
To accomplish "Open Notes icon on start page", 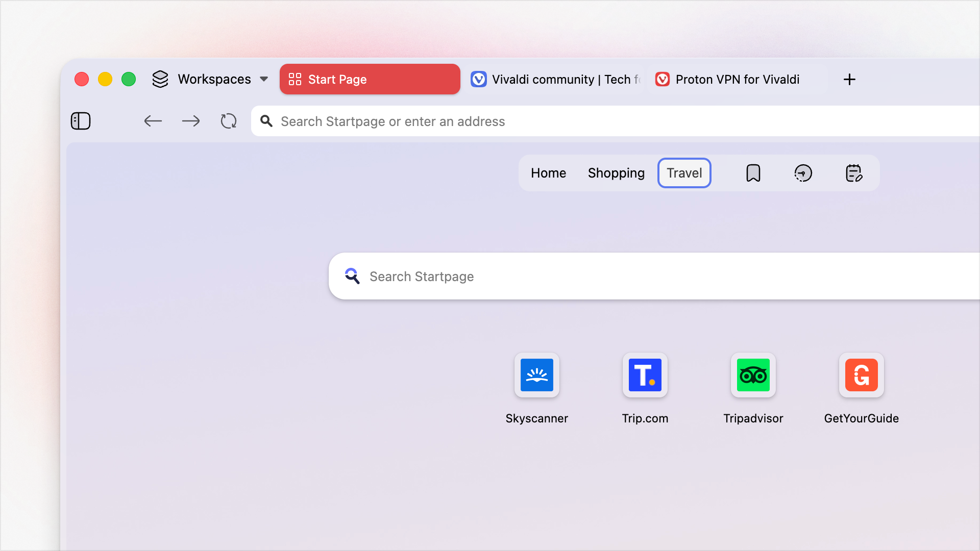I will tap(854, 173).
